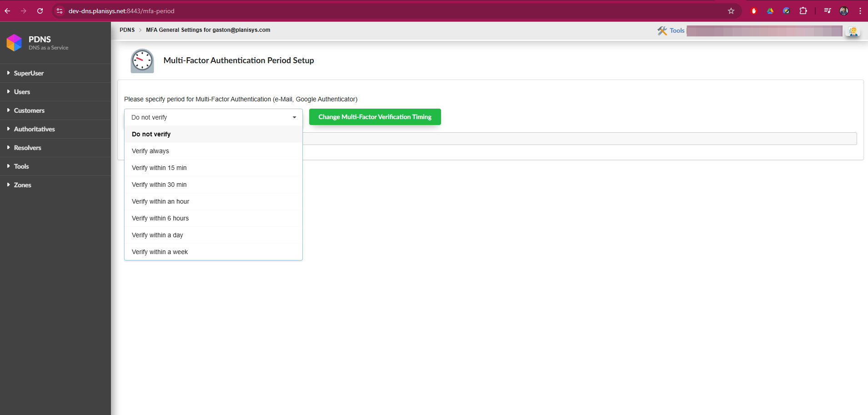The width and height of the screenshot is (868, 415).
Task: Click the browser address bar URL
Action: tap(121, 11)
